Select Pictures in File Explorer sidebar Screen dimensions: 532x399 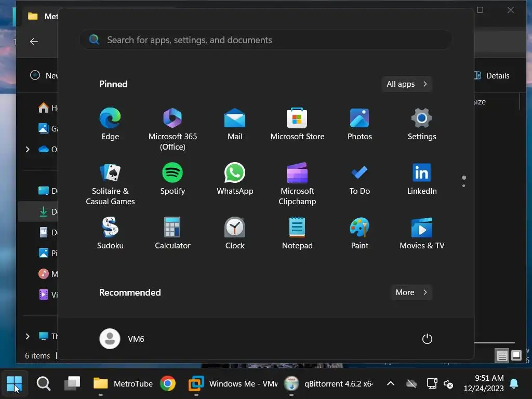point(47,253)
